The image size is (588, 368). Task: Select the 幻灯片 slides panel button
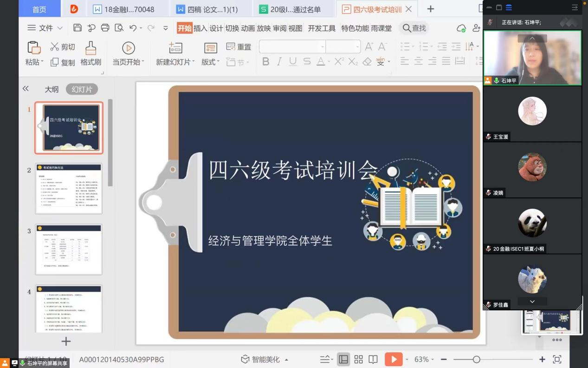[x=82, y=89]
